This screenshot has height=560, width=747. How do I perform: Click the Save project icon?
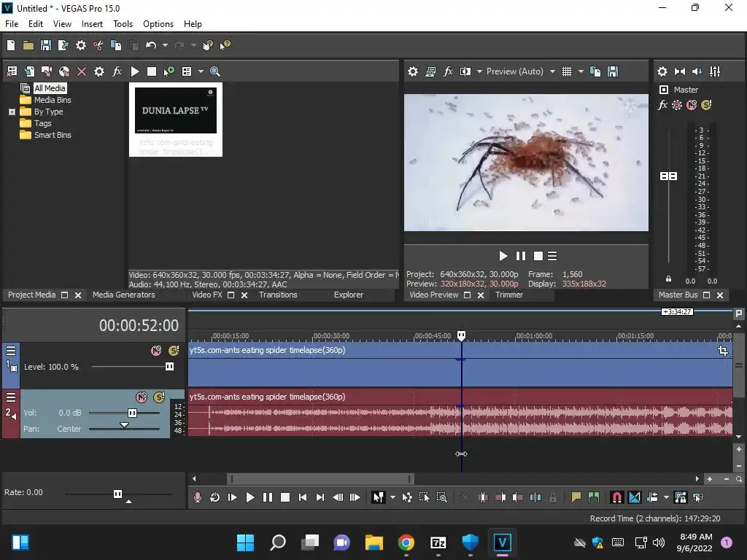(46, 45)
